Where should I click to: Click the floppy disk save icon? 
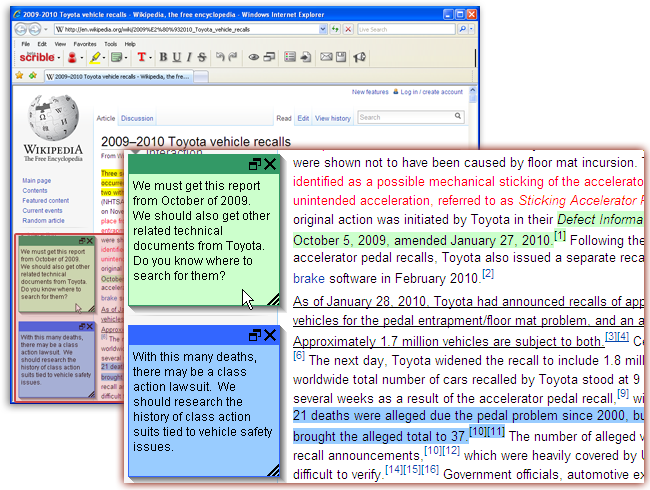click(341, 57)
